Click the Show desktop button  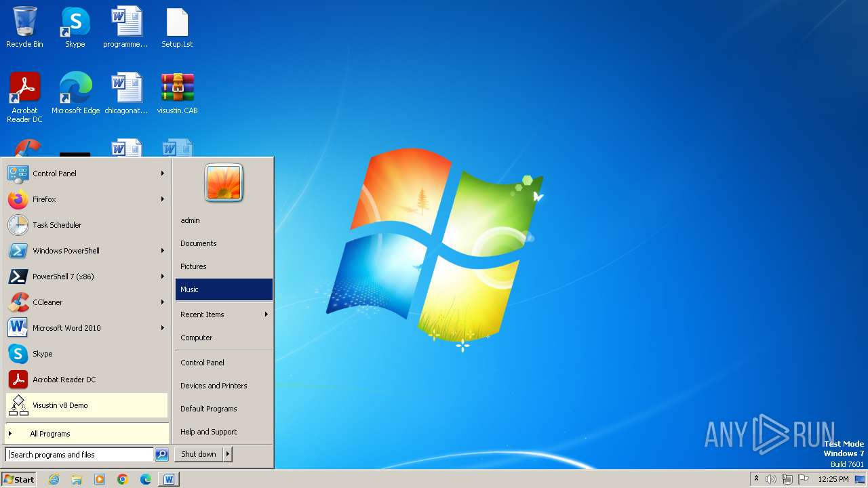click(860, 479)
